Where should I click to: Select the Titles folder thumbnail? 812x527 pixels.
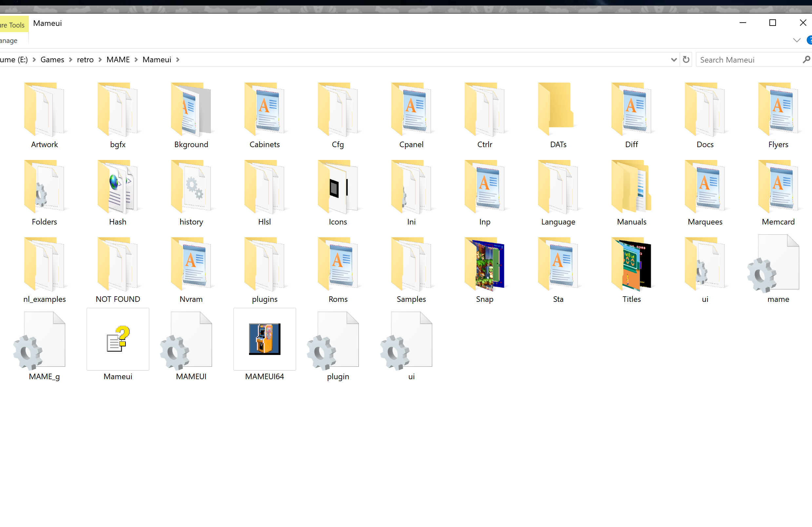coord(631,264)
